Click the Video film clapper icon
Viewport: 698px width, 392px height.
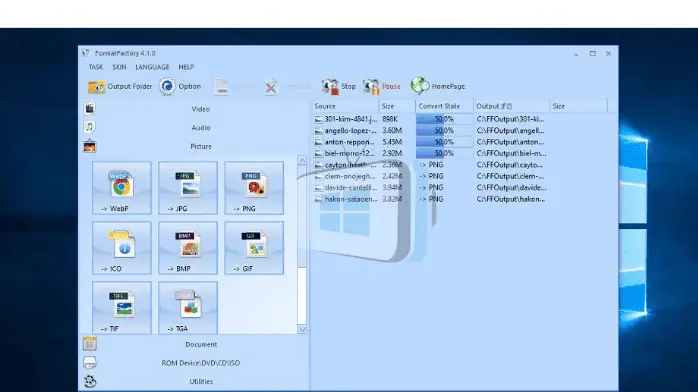(89, 108)
